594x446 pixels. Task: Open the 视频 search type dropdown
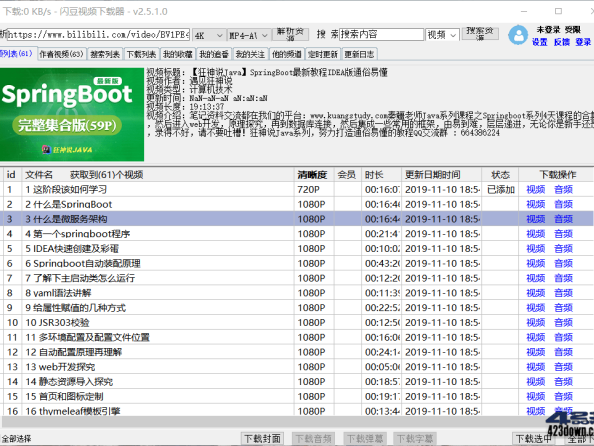tap(442, 35)
